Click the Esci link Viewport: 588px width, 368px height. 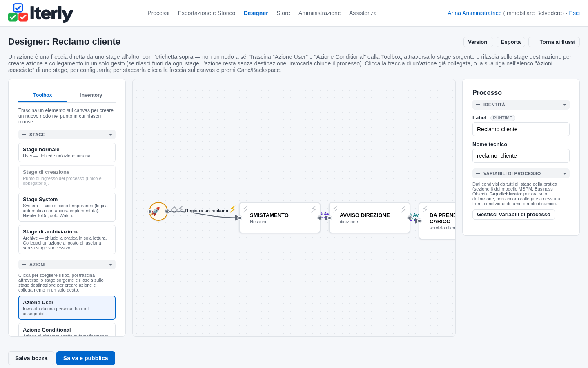pyautogui.click(x=575, y=13)
